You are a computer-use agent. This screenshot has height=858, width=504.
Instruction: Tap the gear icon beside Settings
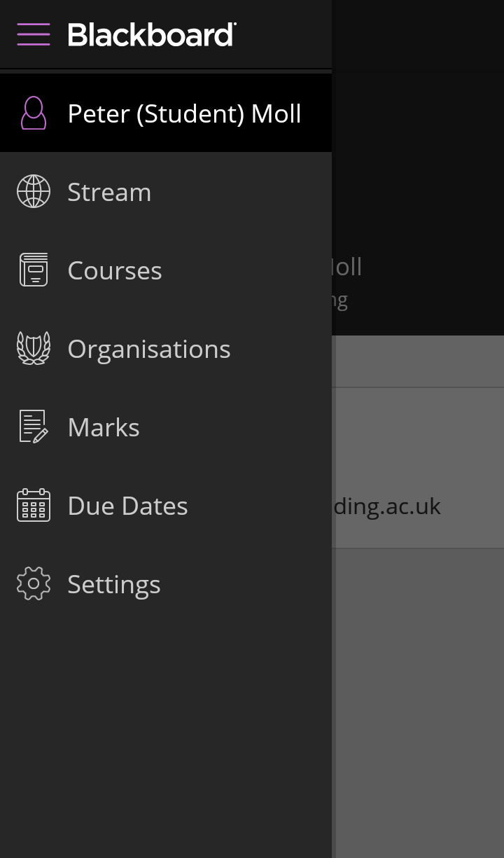[x=34, y=584]
